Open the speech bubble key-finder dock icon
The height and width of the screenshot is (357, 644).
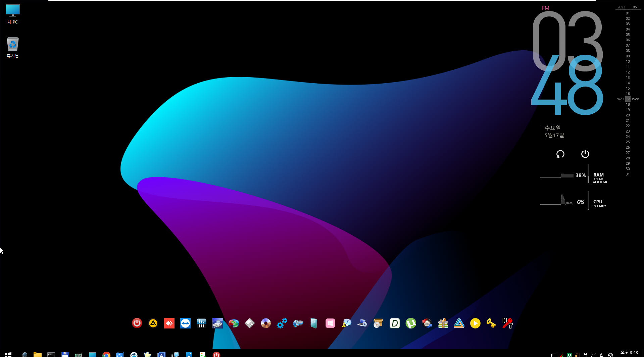click(346, 323)
